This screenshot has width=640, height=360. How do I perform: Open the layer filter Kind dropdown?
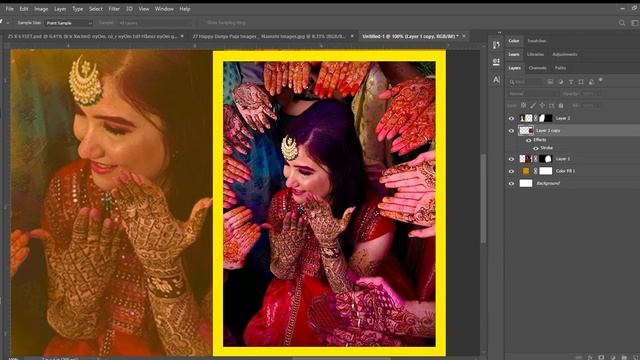[526, 82]
